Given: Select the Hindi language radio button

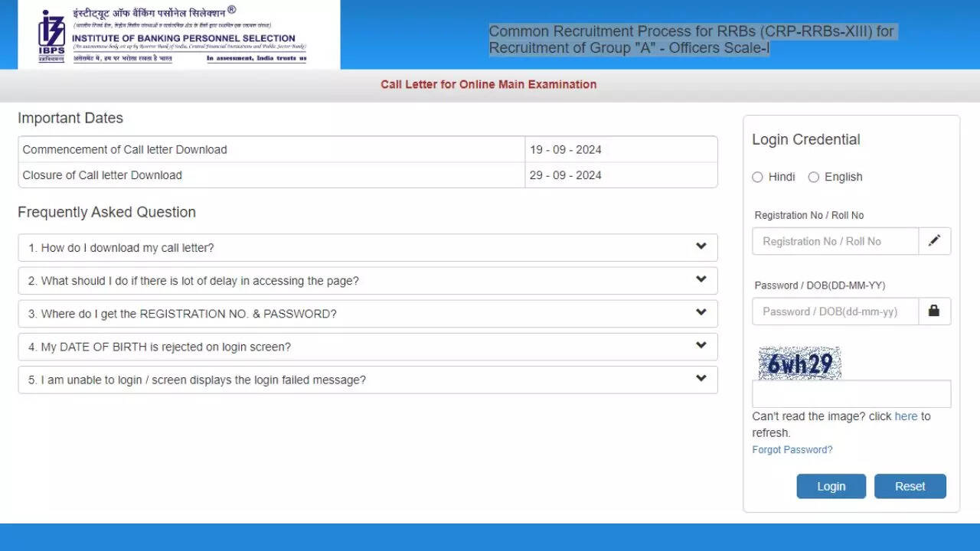Looking at the screenshot, I should pyautogui.click(x=757, y=177).
